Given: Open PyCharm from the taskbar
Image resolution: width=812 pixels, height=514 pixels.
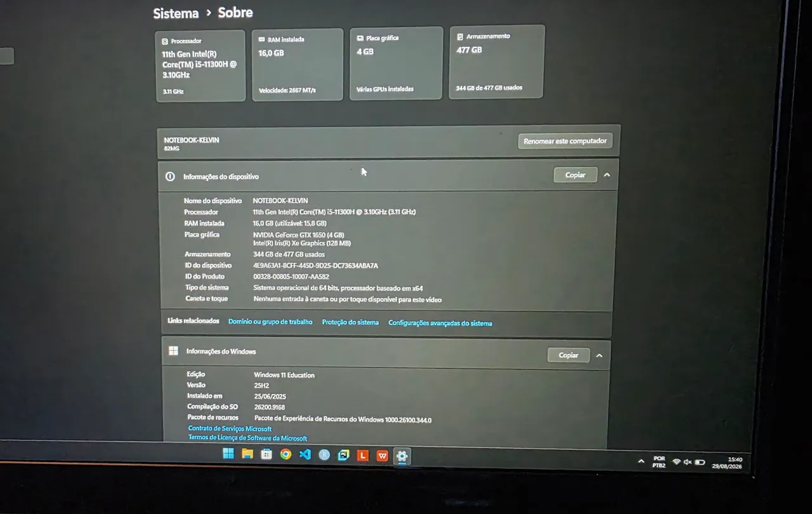Looking at the screenshot, I should [343, 455].
